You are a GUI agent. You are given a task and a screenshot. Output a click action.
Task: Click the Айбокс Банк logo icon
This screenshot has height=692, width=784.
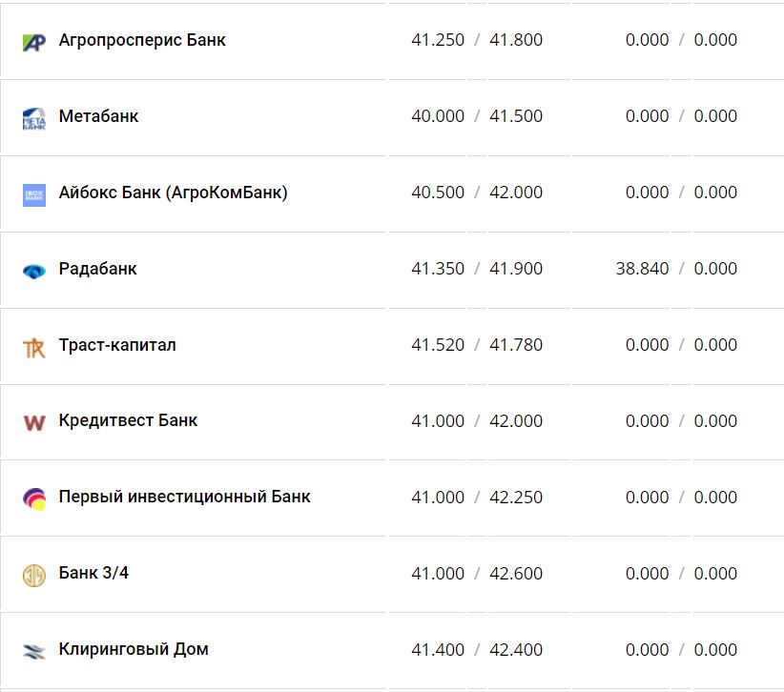tap(34, 194)
